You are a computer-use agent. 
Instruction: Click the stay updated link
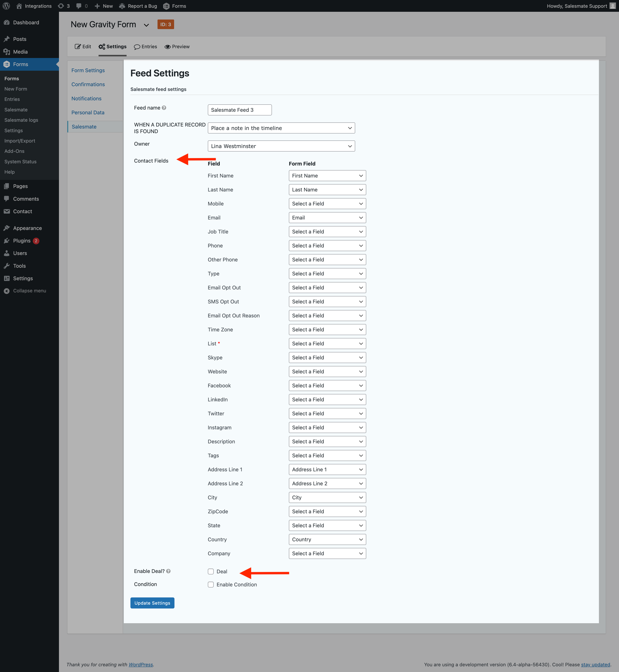pos(596,665)
